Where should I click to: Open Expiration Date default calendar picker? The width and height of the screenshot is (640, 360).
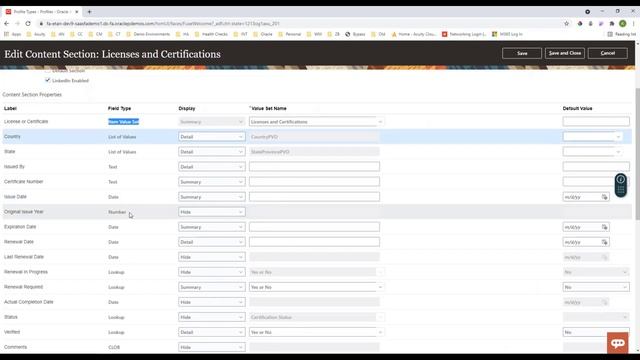604,227
